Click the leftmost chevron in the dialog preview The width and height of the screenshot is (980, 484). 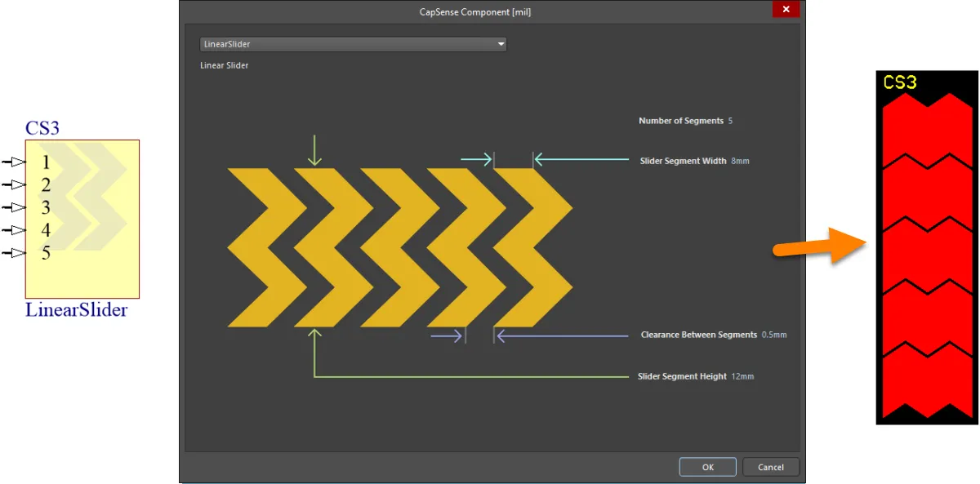click(267, 247)
